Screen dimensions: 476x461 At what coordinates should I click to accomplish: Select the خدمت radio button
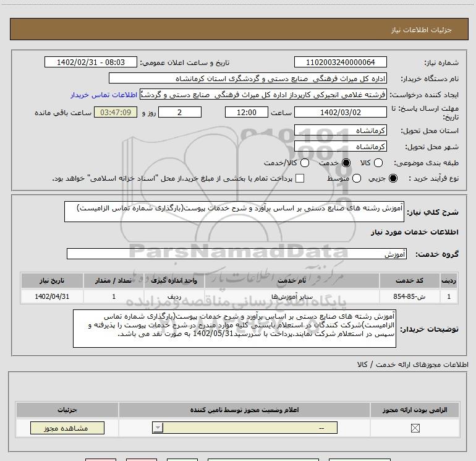(x=346, y=163)
